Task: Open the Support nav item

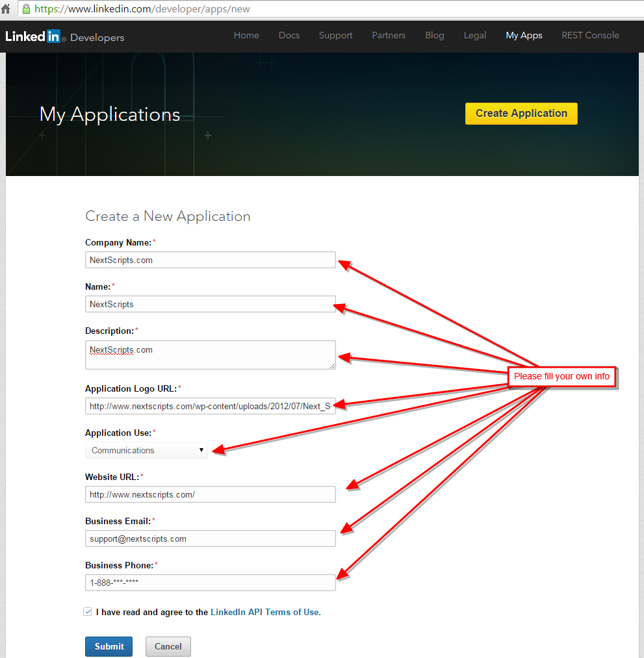Action: coord(336,35)
